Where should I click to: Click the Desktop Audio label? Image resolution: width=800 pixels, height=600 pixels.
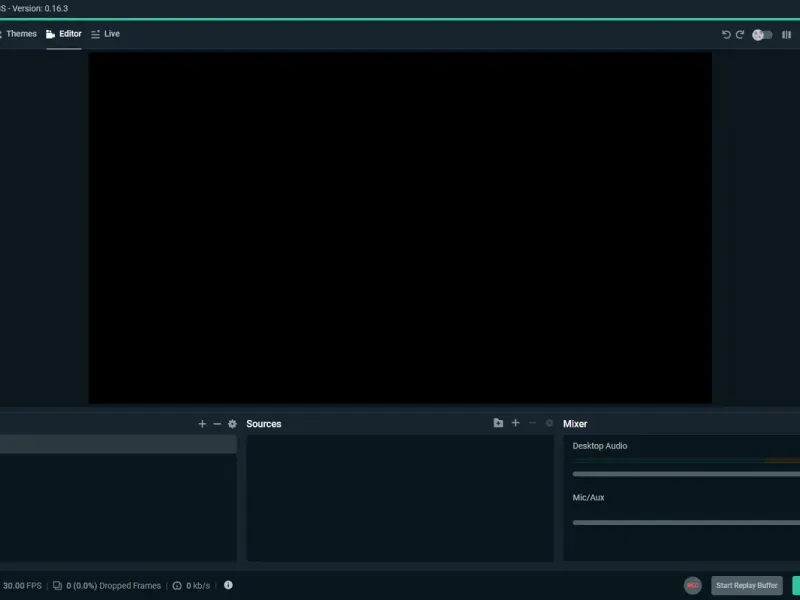[599, 446]
